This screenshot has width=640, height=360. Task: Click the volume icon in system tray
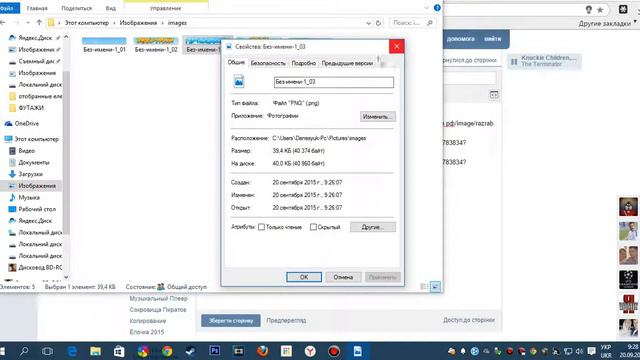click(x=579, y=351)
